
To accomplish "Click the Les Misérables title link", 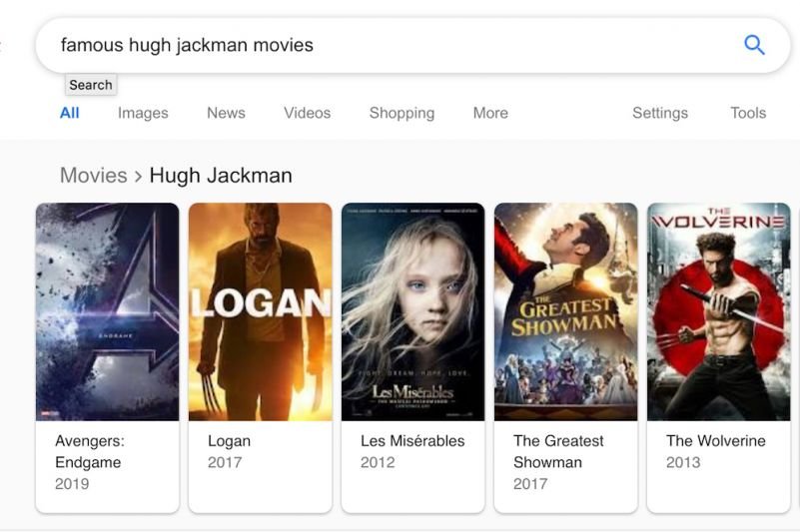I will point(412,440).
